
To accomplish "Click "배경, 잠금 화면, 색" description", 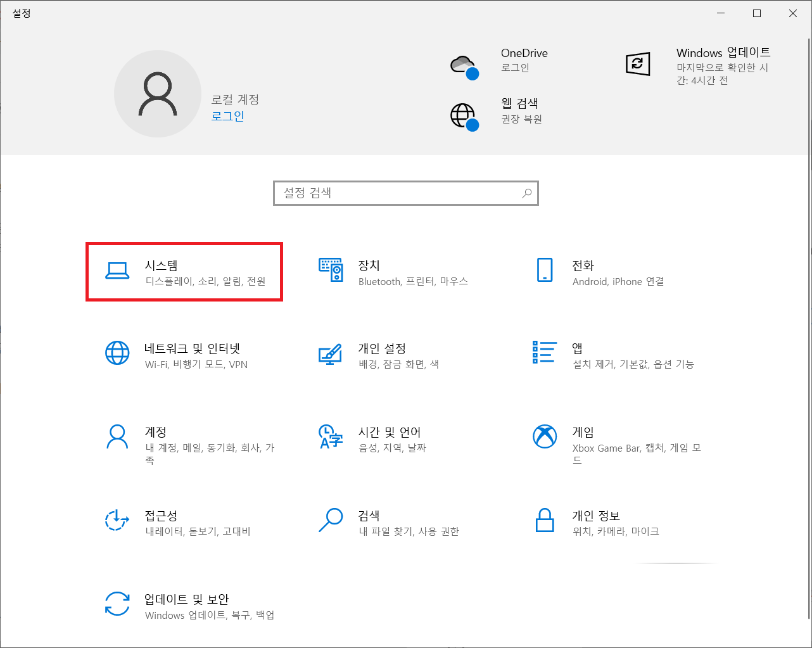I will 398,364.
